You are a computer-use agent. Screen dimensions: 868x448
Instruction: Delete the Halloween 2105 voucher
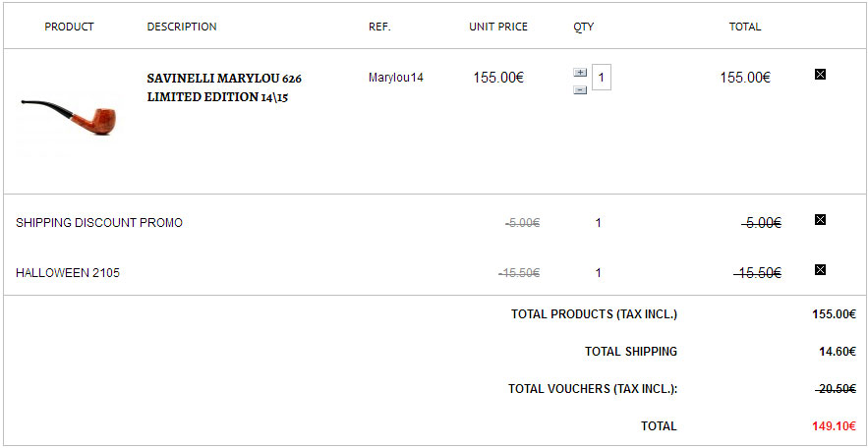pyautogui.click(x=820, y=269)
